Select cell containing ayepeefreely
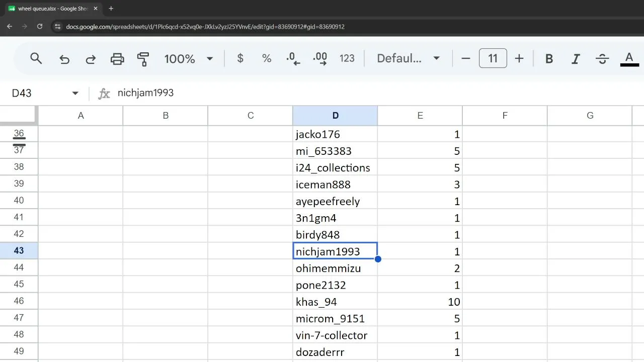The width and height of the screenshot is (644, 362). [x=335, y=201]
